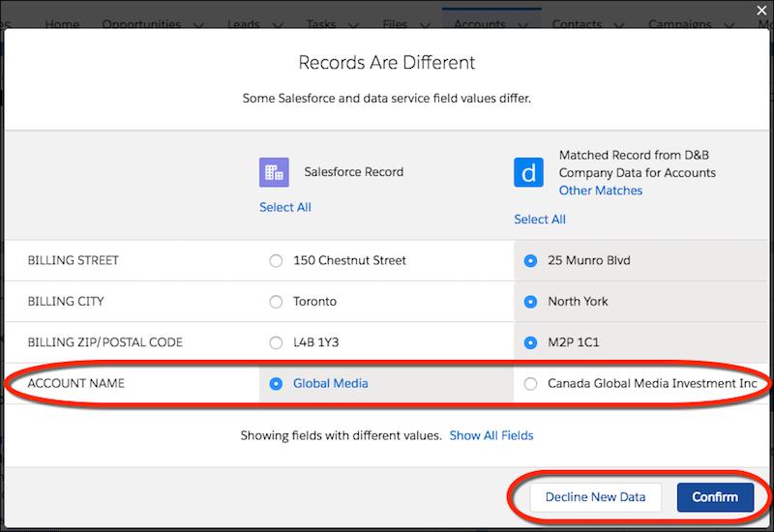The height and width of the screenshot is (532, 774).
Task: Confirm the selected field values
Action: click(x=715, y=497)
